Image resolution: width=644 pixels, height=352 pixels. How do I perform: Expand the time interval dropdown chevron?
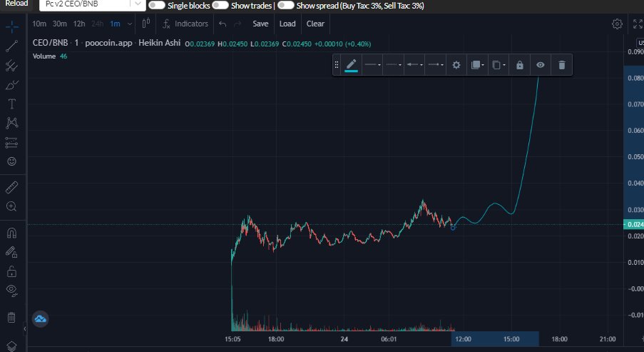click(x=130, y=24)
